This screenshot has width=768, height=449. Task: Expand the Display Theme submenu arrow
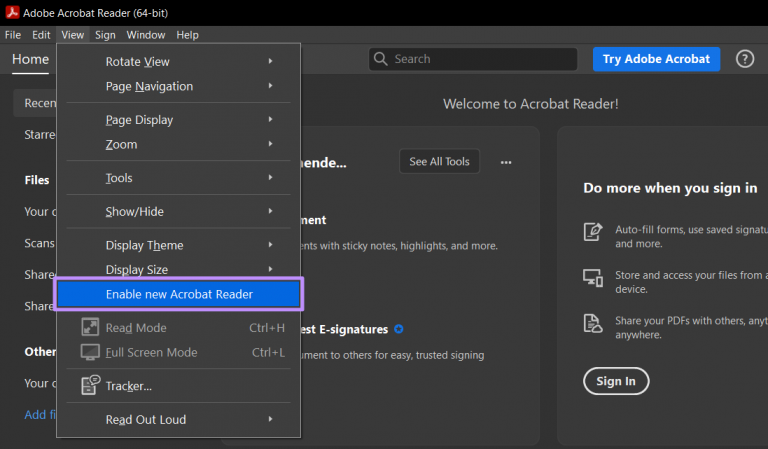270,244
